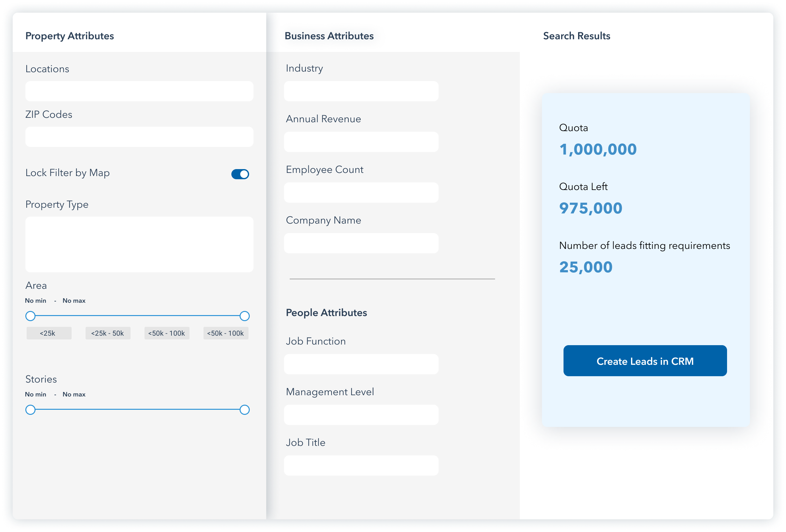Click the Locations input field
786x532 pixels.
click(x=139, y=91)
